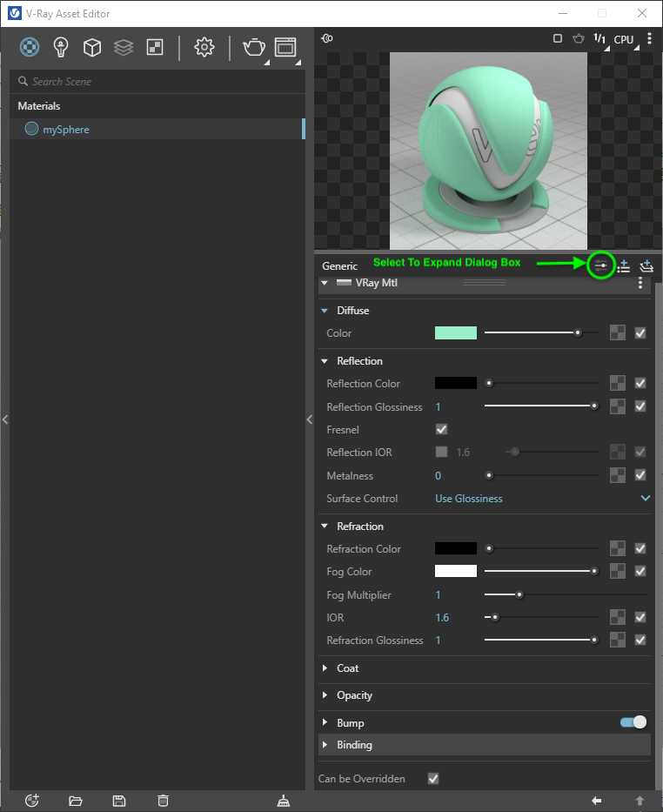Expand the Opacity section

tap(325, 695)
